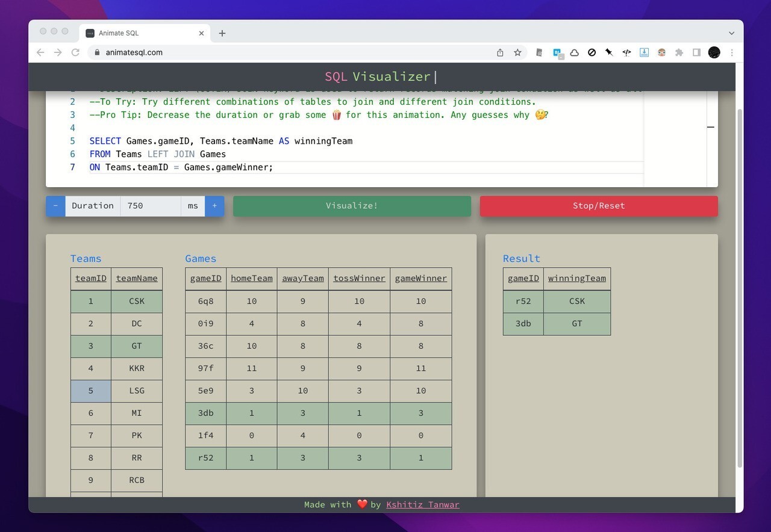Open the tab search chevron
The image size is (771, 532).
click(x=731, y=33)
